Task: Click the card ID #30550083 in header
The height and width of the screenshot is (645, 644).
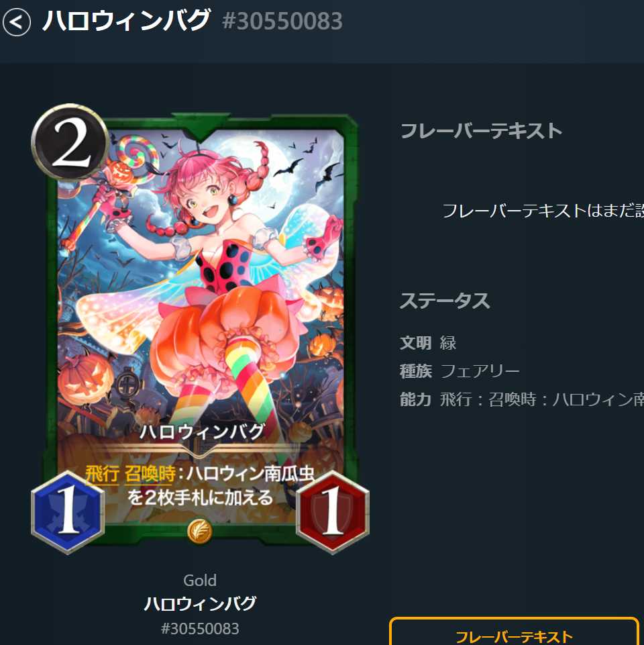Action: (x=282, y=21)
